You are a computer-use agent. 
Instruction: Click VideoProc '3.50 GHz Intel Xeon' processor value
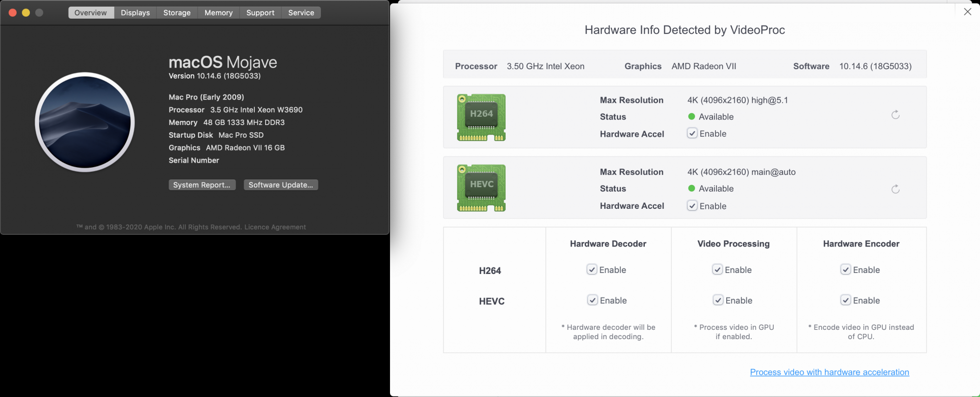tap(545, 66)
